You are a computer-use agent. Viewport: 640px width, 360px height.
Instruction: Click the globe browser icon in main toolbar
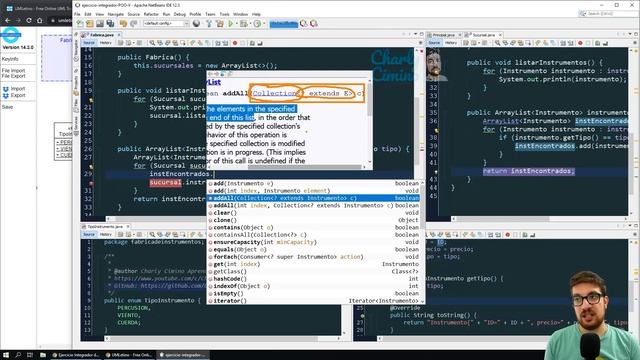tap(196, 24)
